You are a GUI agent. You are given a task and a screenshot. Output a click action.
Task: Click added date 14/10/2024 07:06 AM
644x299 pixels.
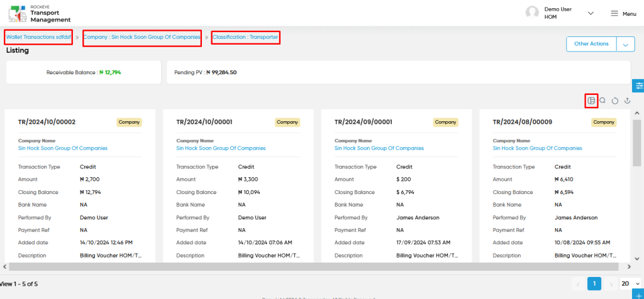265,243
